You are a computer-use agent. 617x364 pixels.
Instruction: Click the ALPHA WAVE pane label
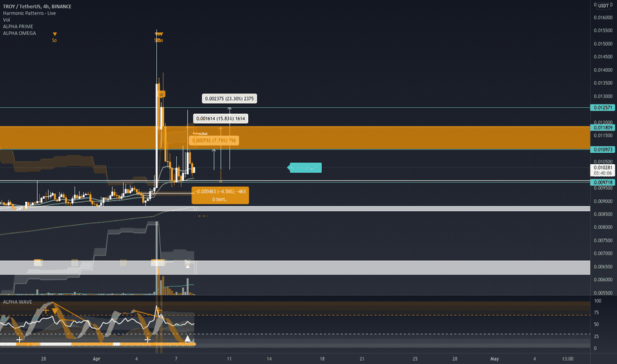point(17,302)
